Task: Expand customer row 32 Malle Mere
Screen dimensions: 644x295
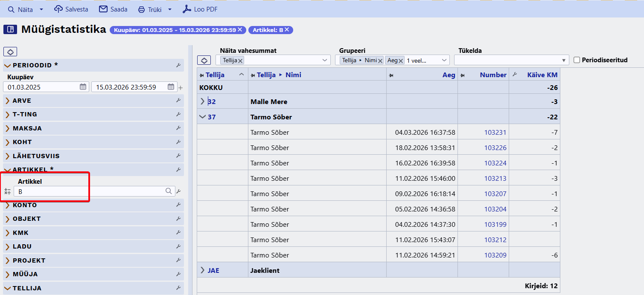Action: [202, 101]
